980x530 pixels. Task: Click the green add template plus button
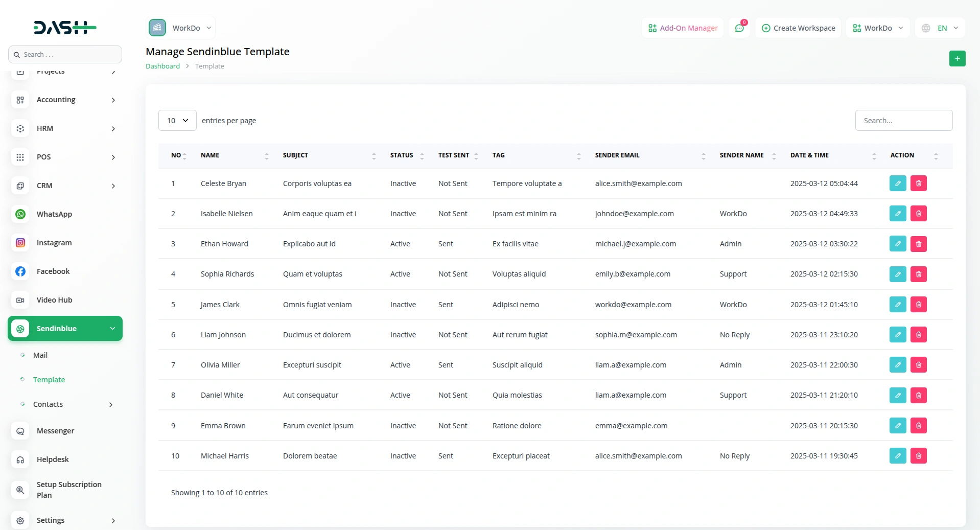click(957, 59)
